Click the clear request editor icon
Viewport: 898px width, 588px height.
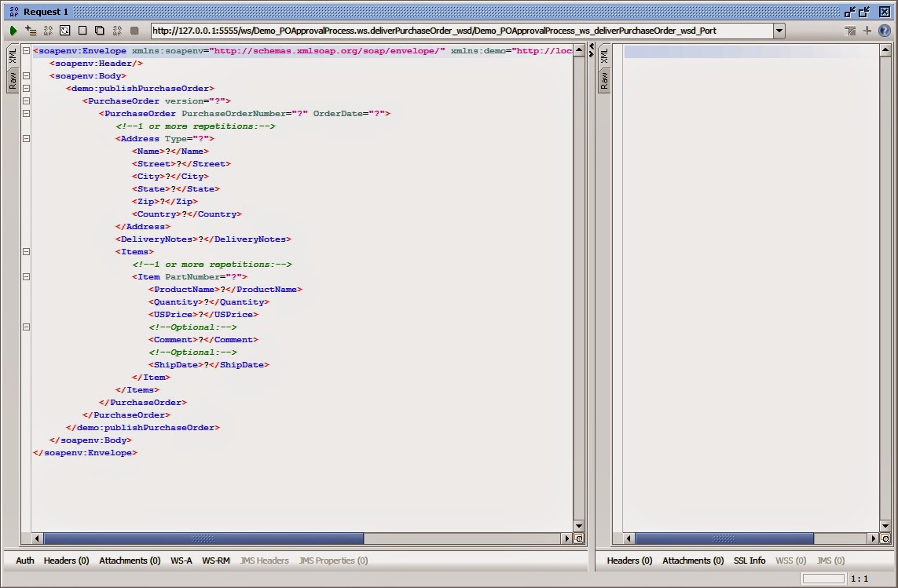click(x=82, y=30)
